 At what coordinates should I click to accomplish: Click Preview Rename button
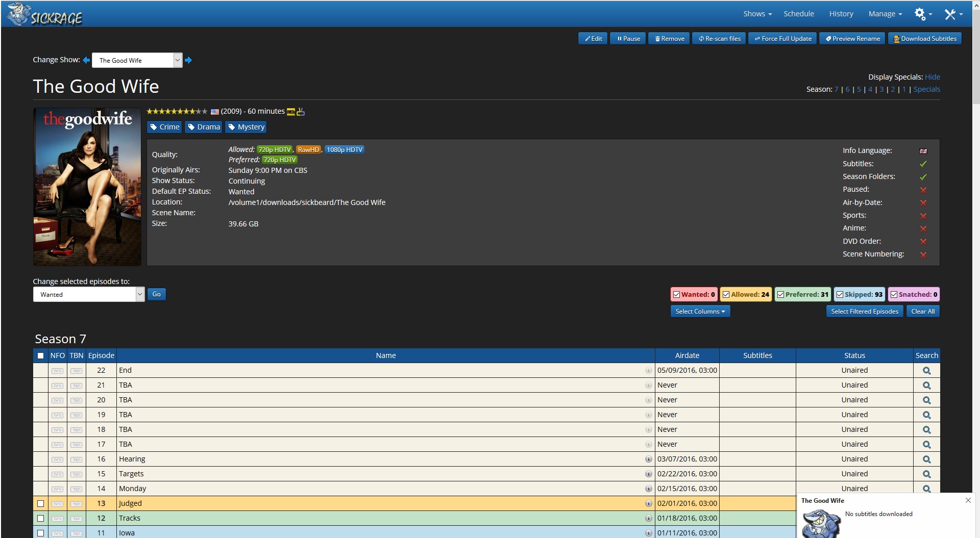852,39
